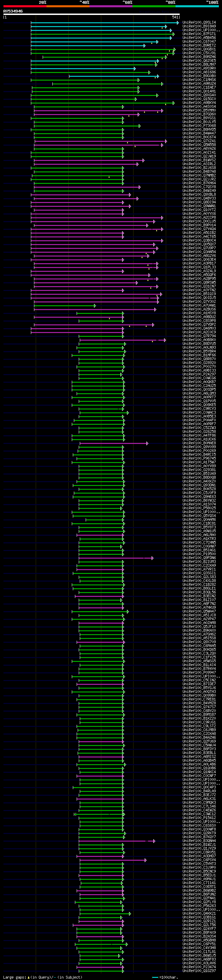The width and height of the screenshot is (222, 980).
Task: Select the UniRef100_A3PB17 label
Action: [x=199, y=263]
